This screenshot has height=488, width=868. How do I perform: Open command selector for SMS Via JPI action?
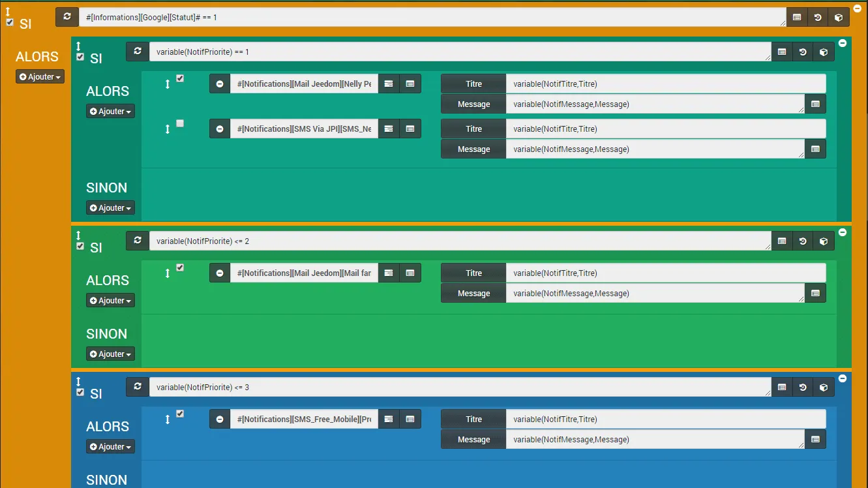tap(410, 129)
